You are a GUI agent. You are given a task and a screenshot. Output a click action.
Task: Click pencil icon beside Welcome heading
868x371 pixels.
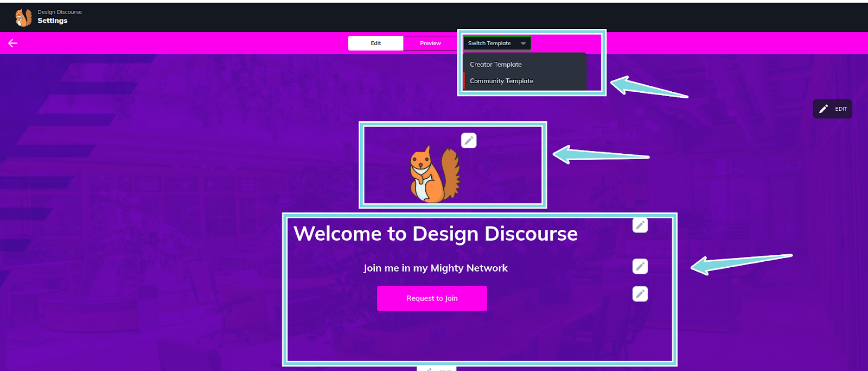(x=640, y=225)
